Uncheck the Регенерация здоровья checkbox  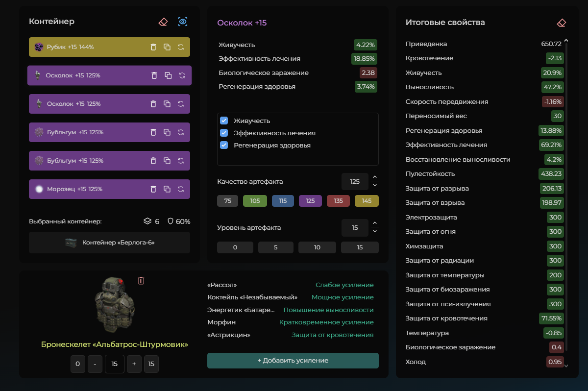click(224, 145)
